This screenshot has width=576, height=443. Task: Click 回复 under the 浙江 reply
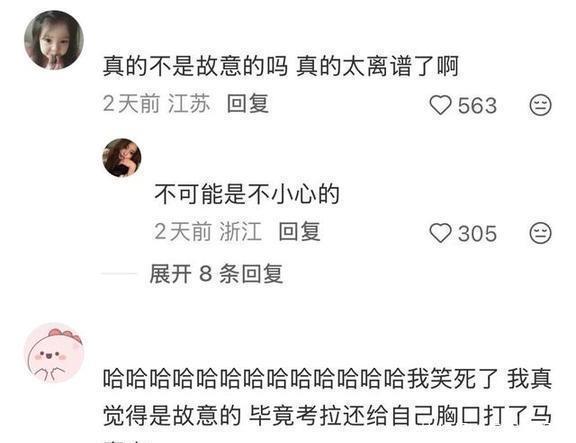[x=299, y=231]
